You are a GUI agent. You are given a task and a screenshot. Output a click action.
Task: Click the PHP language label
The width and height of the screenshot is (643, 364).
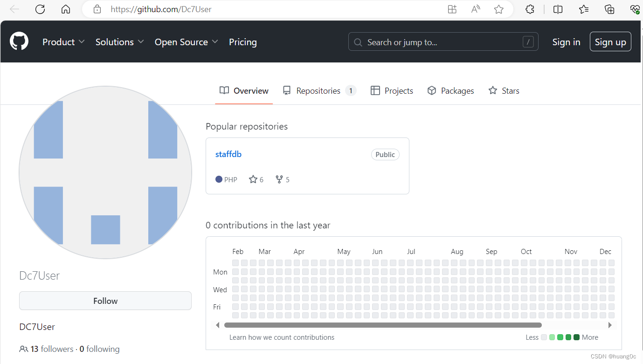pyautogui.click(x=230, y=179)
